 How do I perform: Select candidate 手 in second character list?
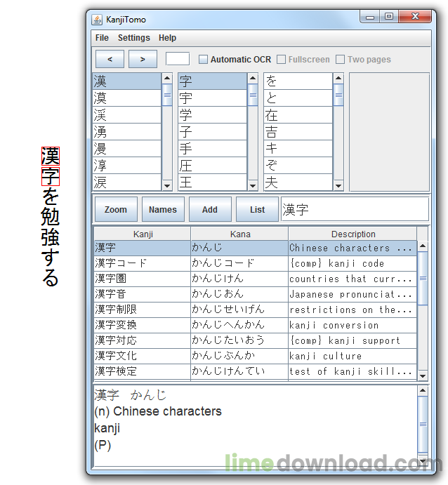click(x=213, y=149)
